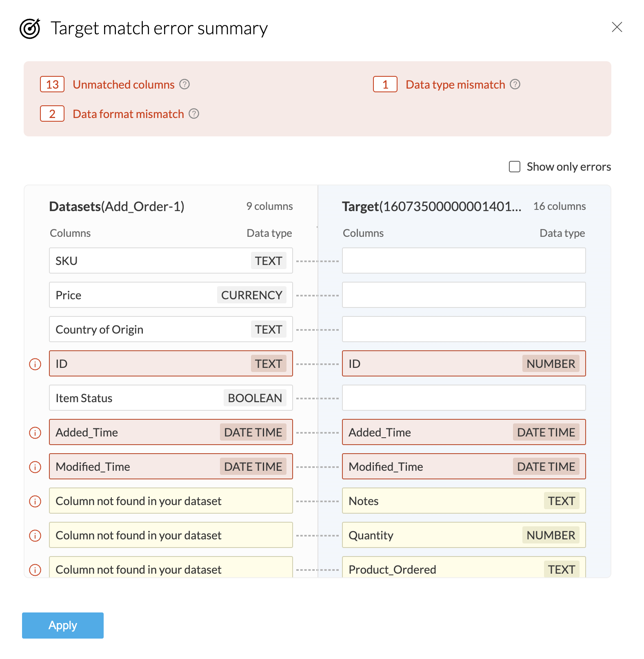Viewport: 644px width, 659px height.
Task: Close the Target match error summary dialog
Action: click(x=617, y=27)
